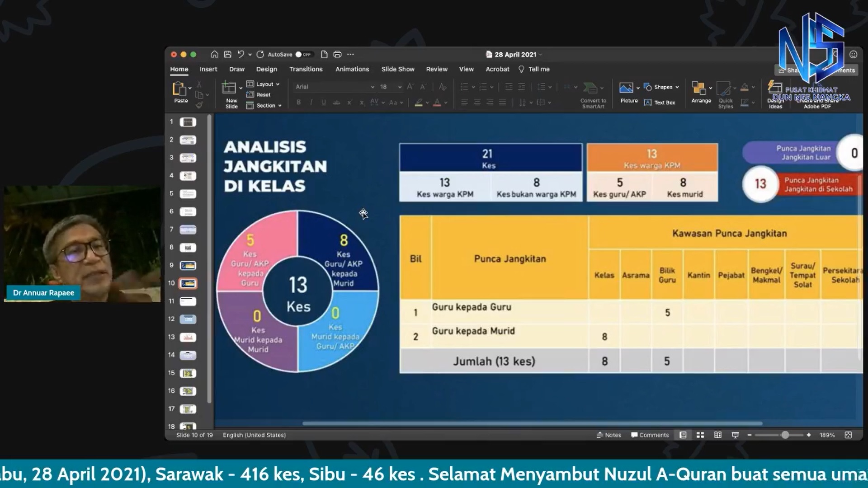Click the Save icon in title bar

pos(228,55)
